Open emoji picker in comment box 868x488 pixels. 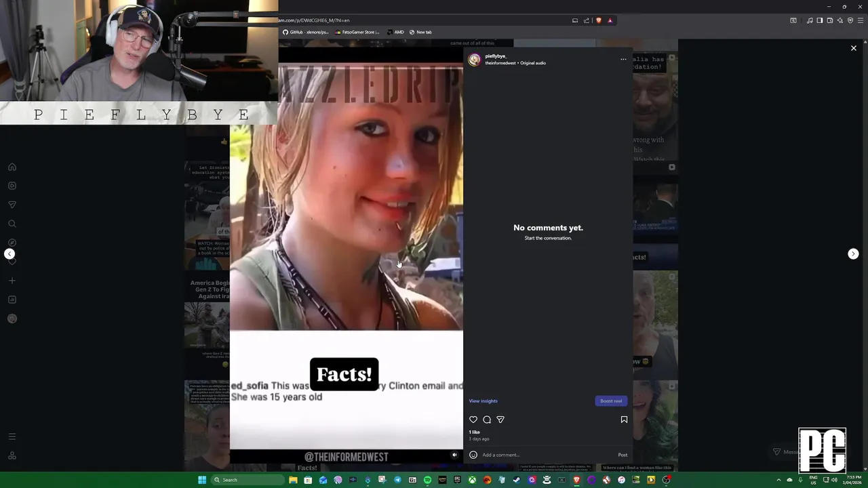[473, 455]
